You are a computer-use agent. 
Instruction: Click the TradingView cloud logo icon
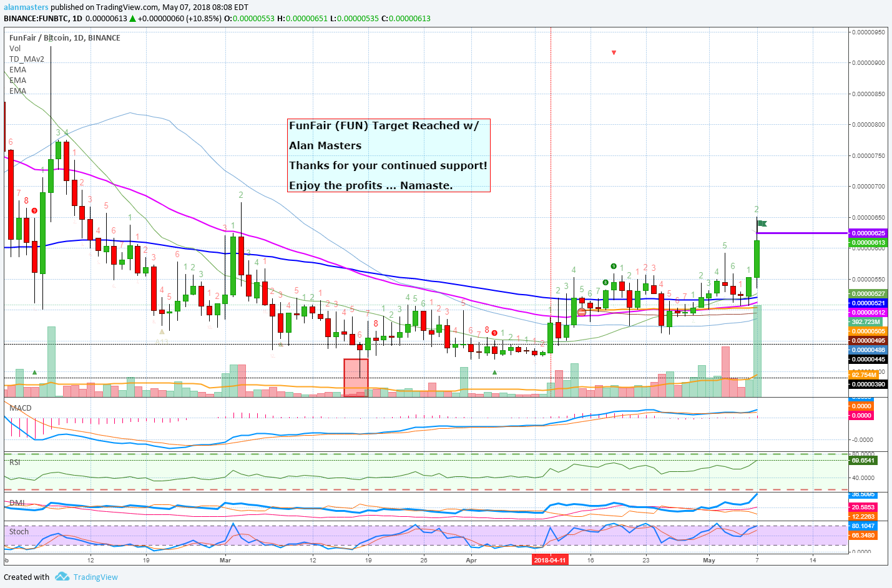pos(62,576)
